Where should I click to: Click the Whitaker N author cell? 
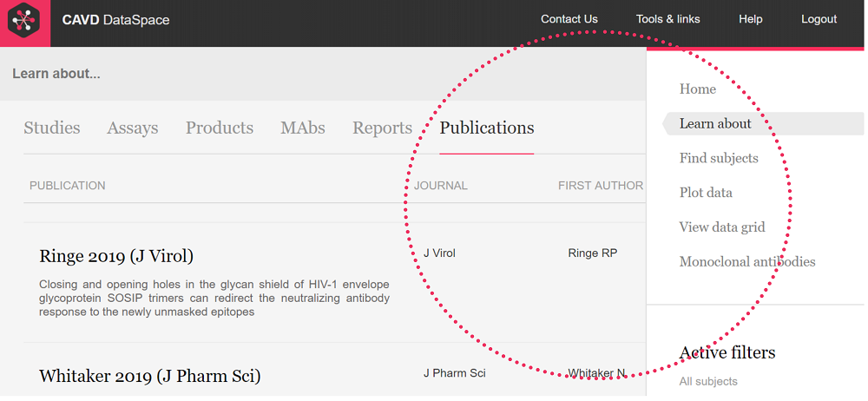[x=597, y=373]
